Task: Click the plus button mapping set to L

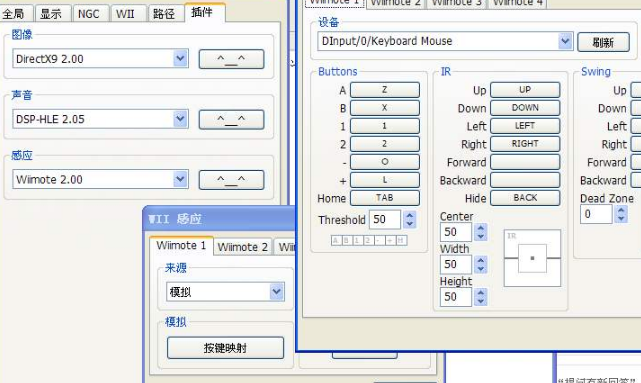Action: coord(385,180)
